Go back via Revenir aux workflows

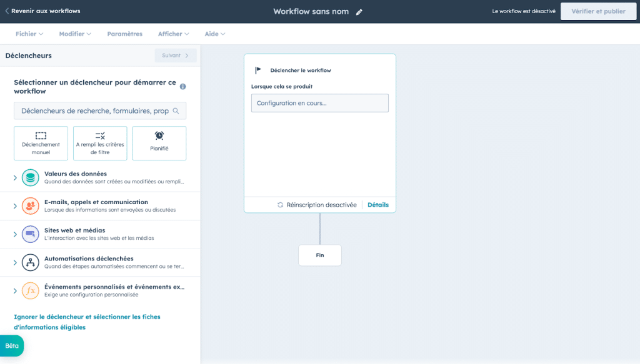(42, 11)
